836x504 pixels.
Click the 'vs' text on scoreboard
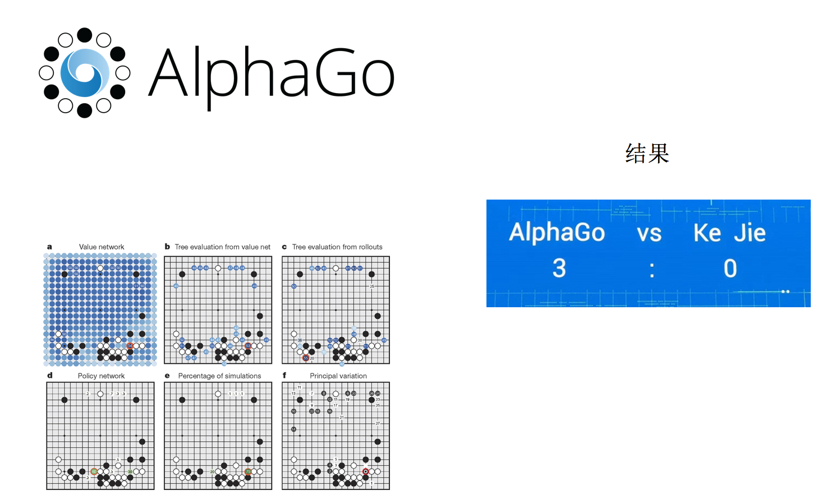coord(649,234)
